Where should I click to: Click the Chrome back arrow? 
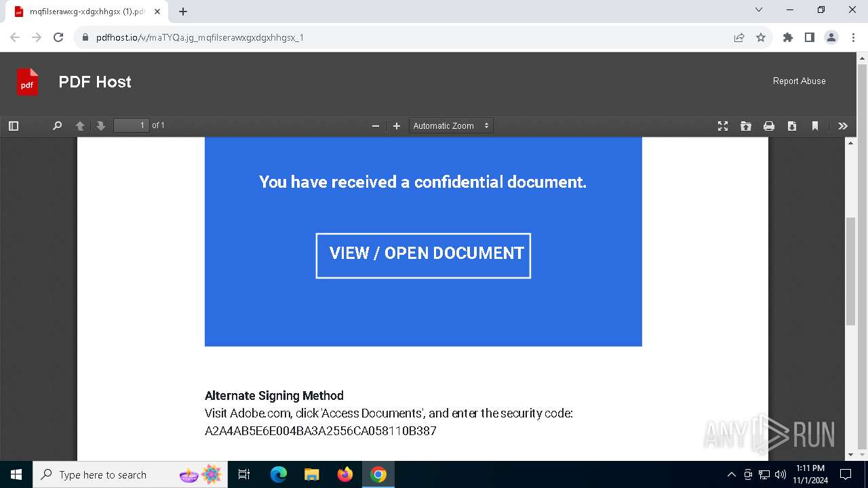(x=15, y=37)
